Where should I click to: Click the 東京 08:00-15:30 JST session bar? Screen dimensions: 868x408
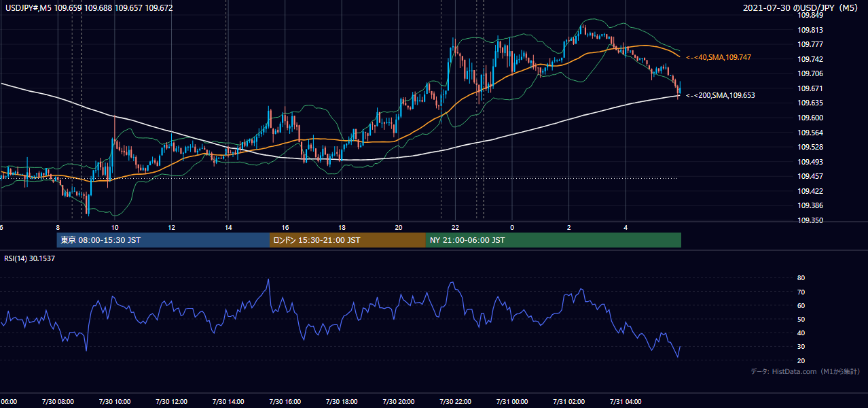click(163, 240)
